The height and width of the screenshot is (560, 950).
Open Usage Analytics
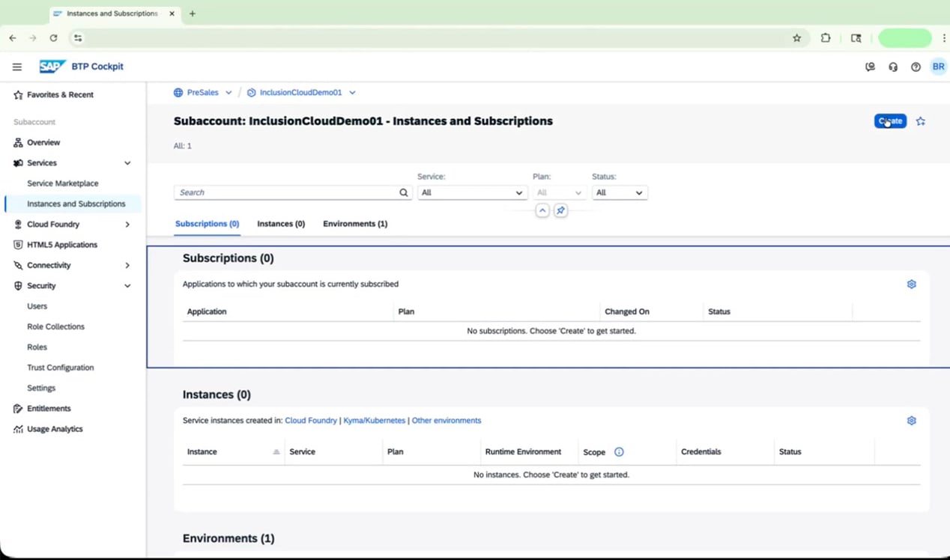[x=55, y=429]
